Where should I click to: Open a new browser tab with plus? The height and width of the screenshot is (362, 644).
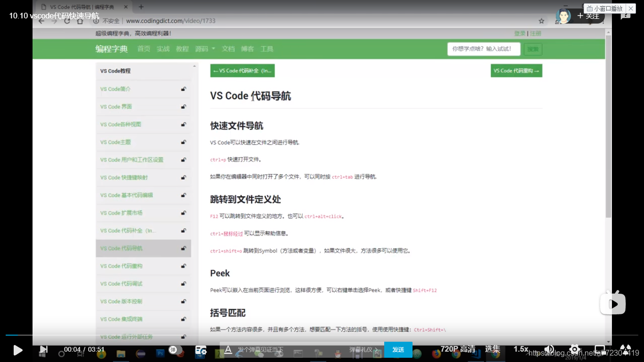(x=141, y=7)
